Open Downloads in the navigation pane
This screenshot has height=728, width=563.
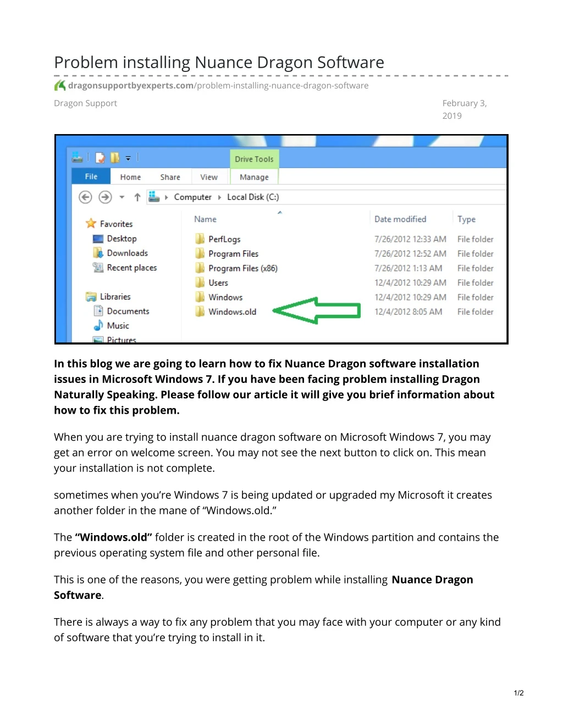(x=127, y=253)
